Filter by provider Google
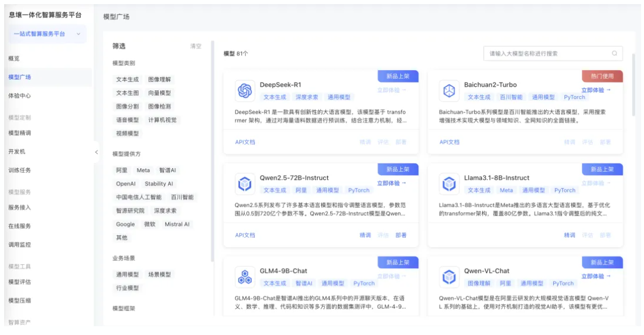The height and width of the screenshot is (335, 644). point(125,224)
